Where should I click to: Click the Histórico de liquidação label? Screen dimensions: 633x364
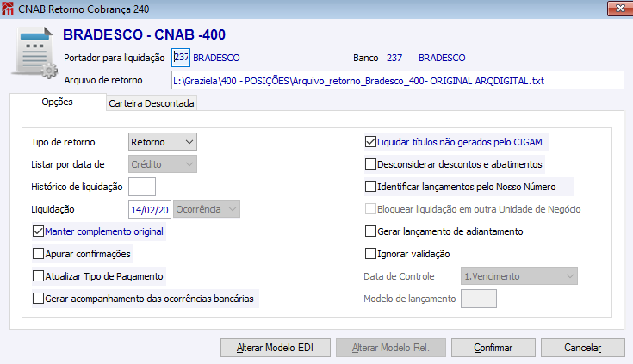click(x=77, y=187)
